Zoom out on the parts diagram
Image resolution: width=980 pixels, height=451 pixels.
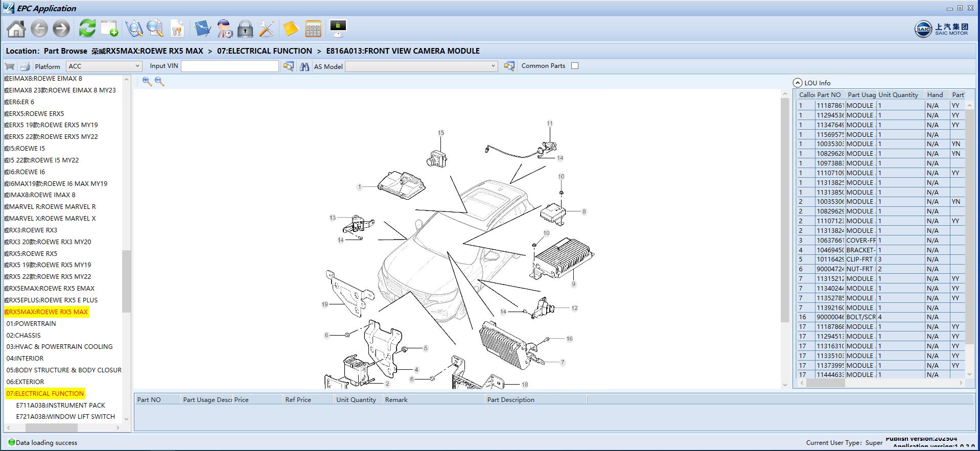[159, 81]
